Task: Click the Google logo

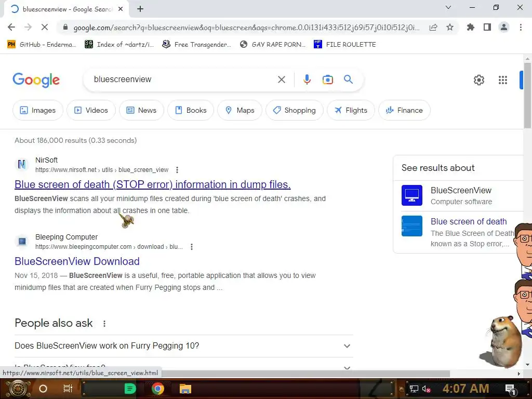Action: click(x=36, y=80)
